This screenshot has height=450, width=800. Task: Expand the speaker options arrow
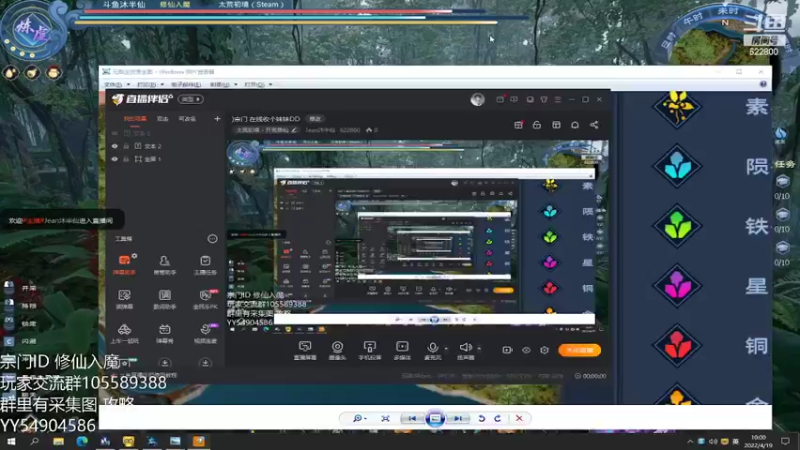[x=479, y=349]
